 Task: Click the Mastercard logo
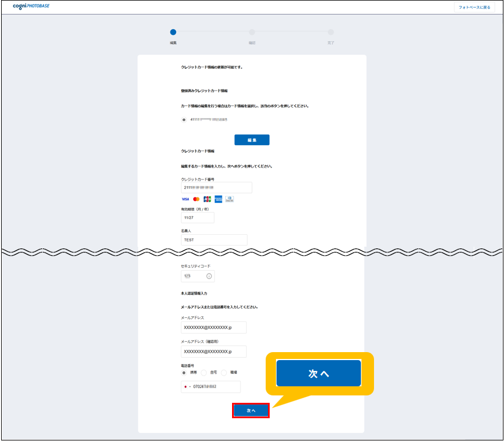(196, 199)
